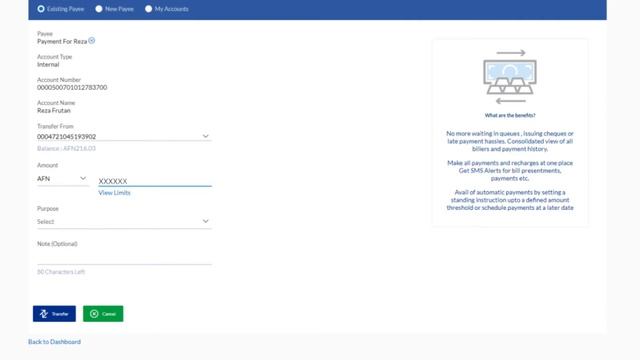Open the View Limits link

point(114,193)
